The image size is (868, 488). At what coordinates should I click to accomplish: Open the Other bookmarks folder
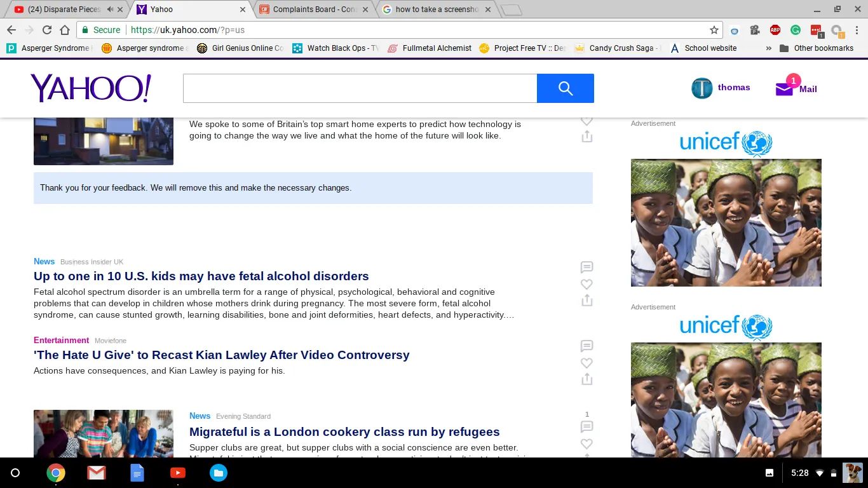pyautogui.click(x=817, y=48)
